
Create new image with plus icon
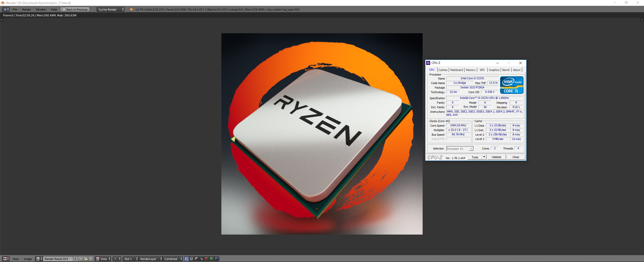81,259
